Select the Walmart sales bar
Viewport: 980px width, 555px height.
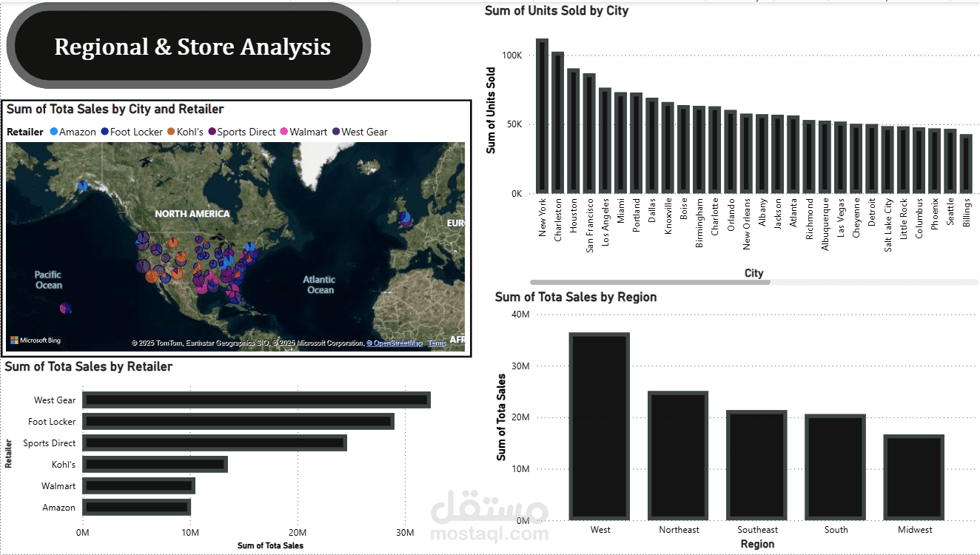[x=139, y=485]
